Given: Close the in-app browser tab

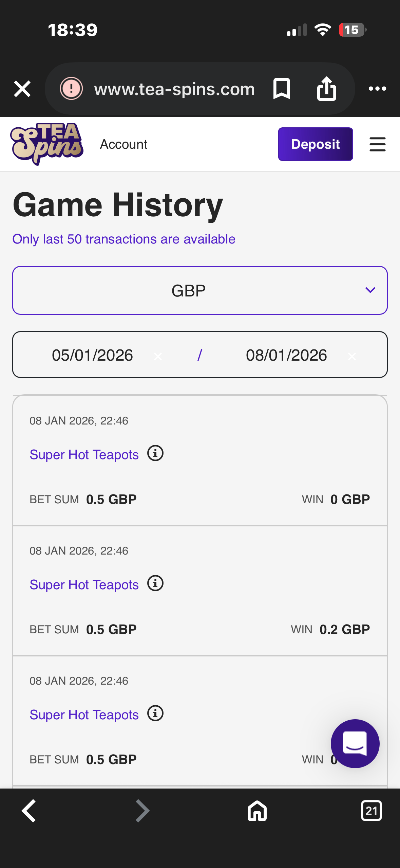Looking at the screenshot, I should (22, 89).
